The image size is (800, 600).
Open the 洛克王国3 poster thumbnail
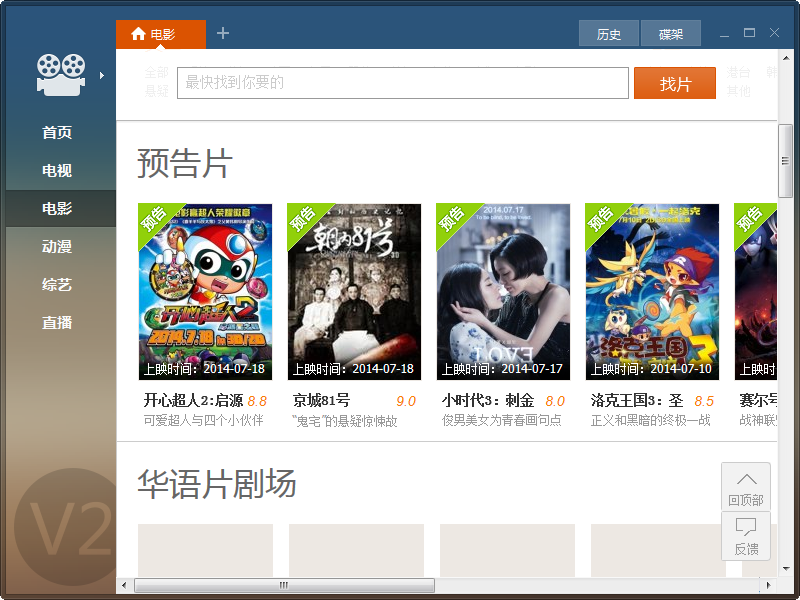point(652,292)
